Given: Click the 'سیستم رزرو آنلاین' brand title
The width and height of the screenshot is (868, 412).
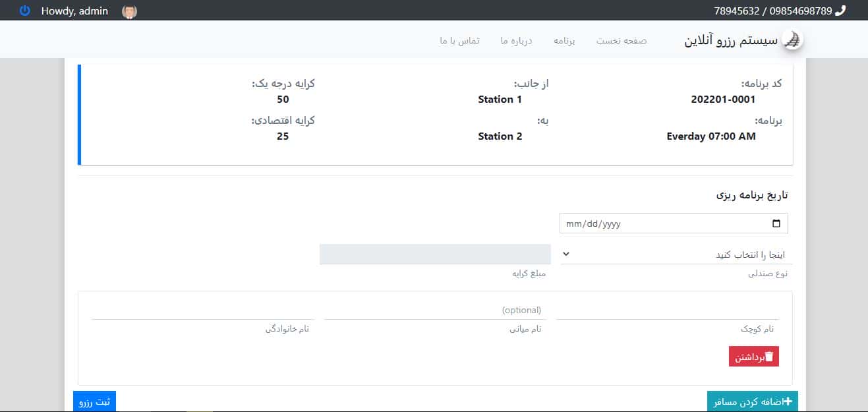Looking at the screenshot, I should point(732,41).
